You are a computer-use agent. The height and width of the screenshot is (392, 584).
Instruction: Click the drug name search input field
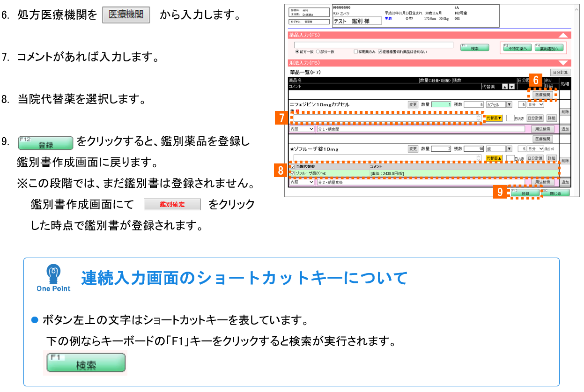(x=373, y=45)
